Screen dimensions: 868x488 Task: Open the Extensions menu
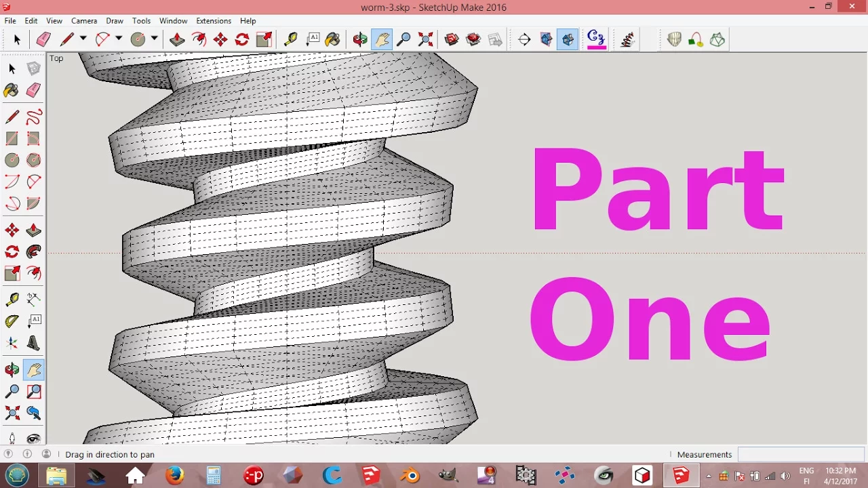(214, 21)
